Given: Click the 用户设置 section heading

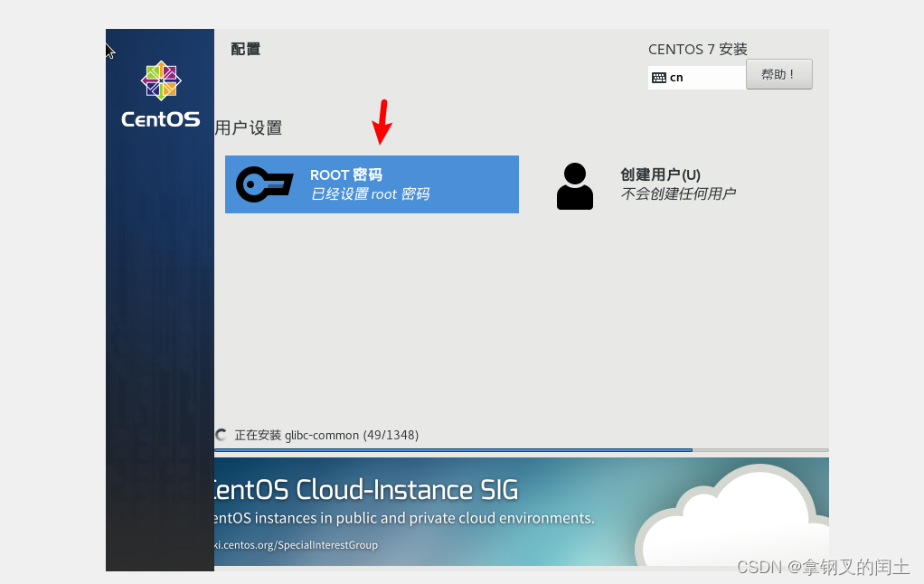Looking at the screenshot, I should pos(249,127).
